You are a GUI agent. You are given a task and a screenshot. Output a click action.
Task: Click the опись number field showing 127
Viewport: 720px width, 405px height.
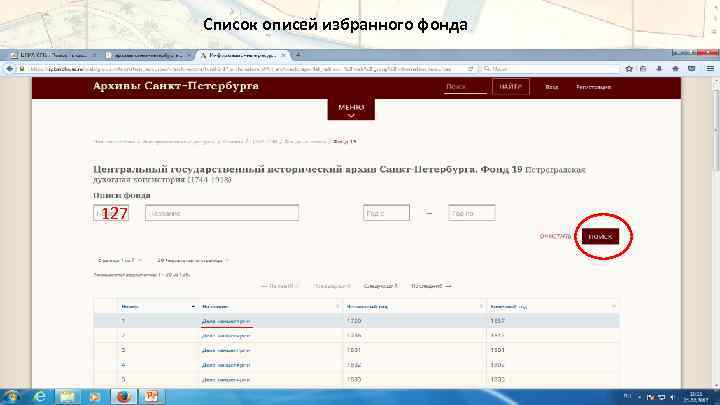[111, 213]
